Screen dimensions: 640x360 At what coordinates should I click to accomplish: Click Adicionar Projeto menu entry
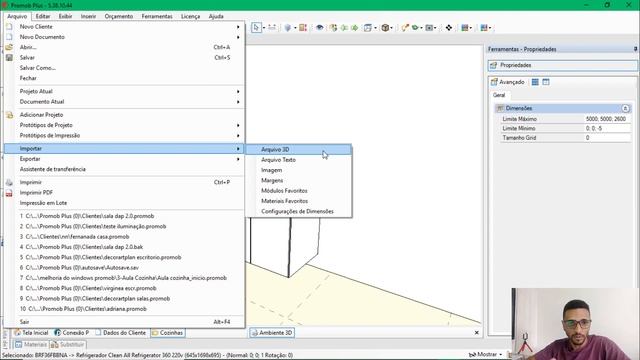click(124, 115)
